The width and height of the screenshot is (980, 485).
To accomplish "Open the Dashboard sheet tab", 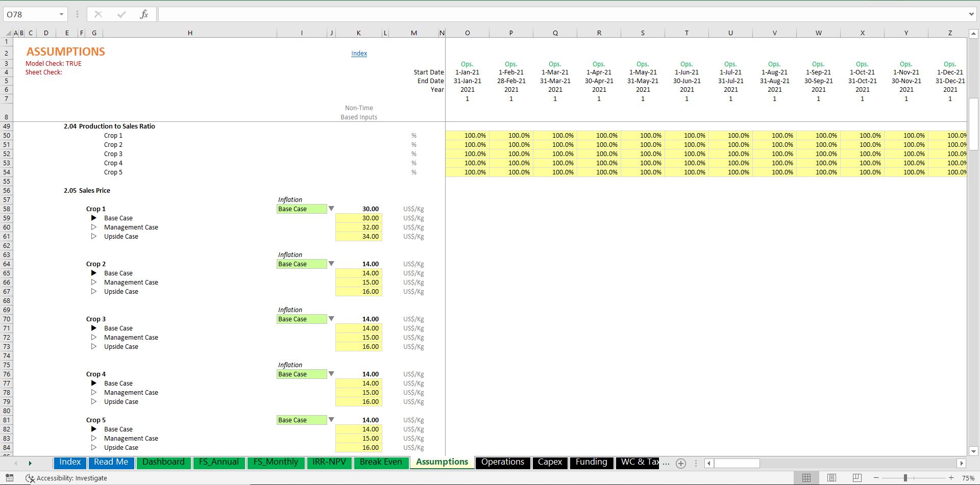I will [163, 462].
